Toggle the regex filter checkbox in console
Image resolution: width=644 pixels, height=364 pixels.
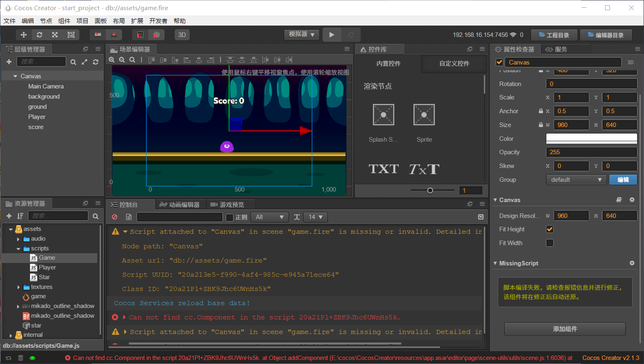tap(229, 218)
